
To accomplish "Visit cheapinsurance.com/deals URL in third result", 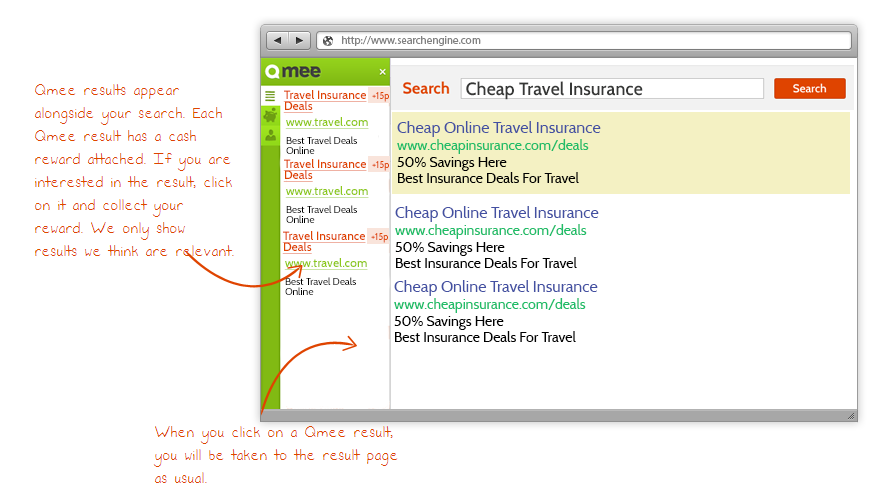I will 489,304.
